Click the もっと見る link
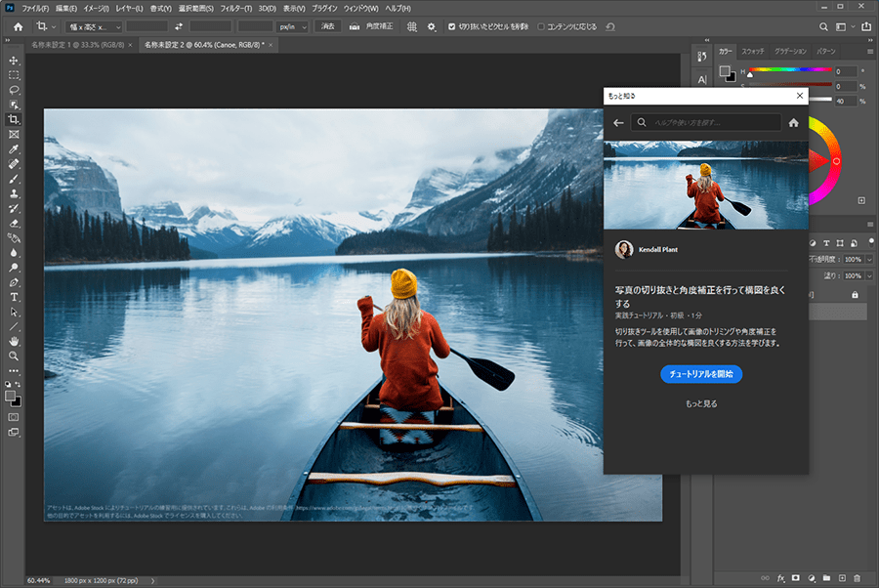 click(701, 403)
